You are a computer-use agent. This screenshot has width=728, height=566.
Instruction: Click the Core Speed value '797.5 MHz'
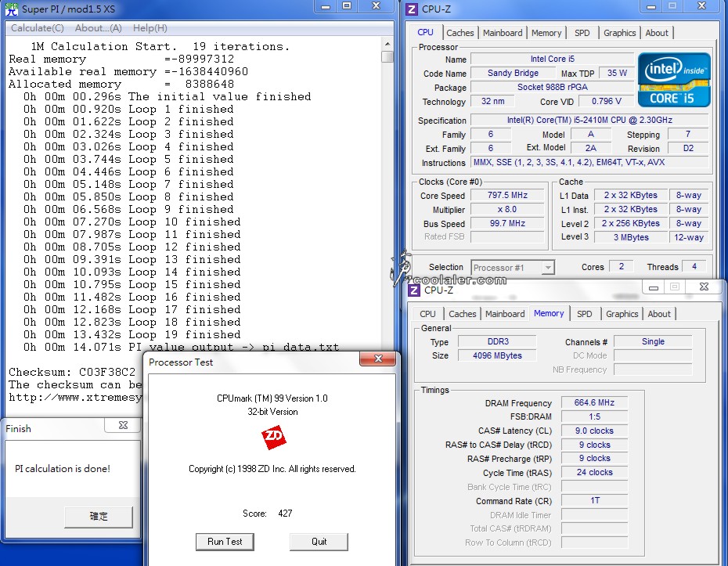[x=507, y=195]
